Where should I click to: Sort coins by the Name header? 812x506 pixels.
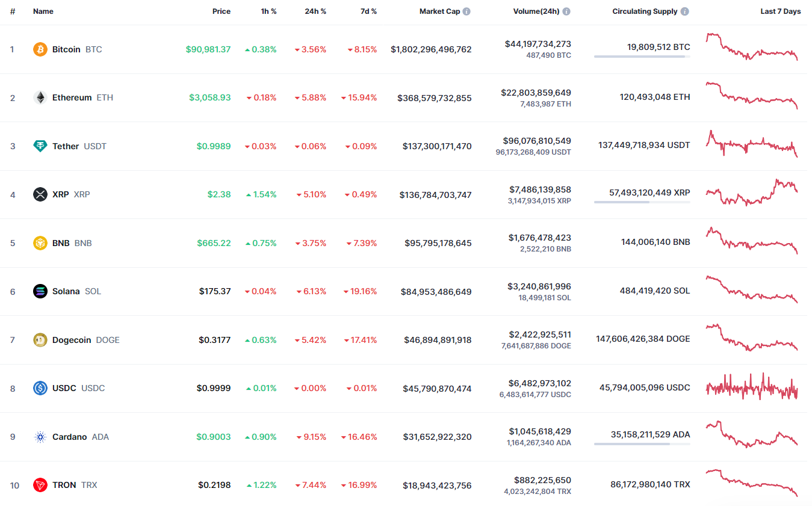coord(43,11)
